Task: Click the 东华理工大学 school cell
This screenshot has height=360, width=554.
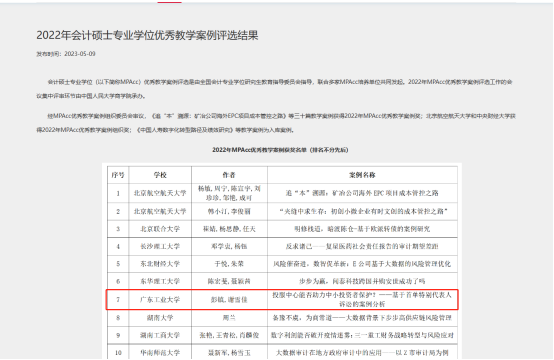Action: click(x=160, y=281)
